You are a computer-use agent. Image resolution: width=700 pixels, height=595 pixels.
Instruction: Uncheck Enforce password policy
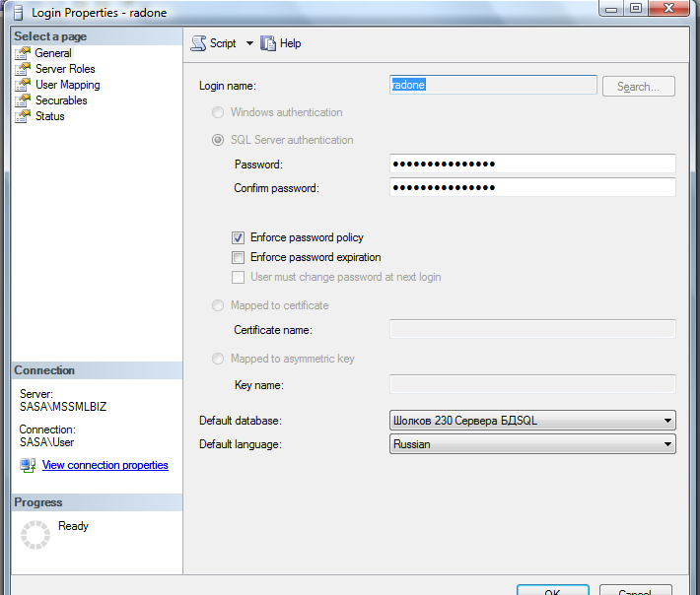[238, 237]
